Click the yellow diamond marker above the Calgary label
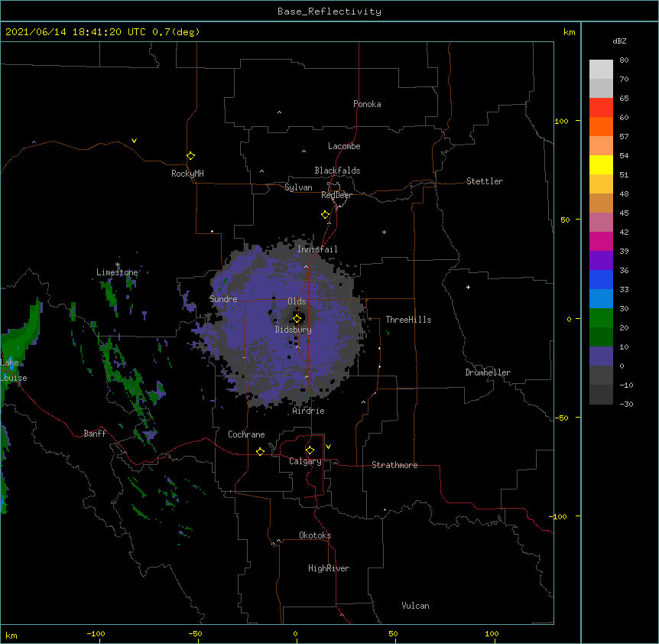The height and width of the screenshot is (644, 659). (310, 450)
